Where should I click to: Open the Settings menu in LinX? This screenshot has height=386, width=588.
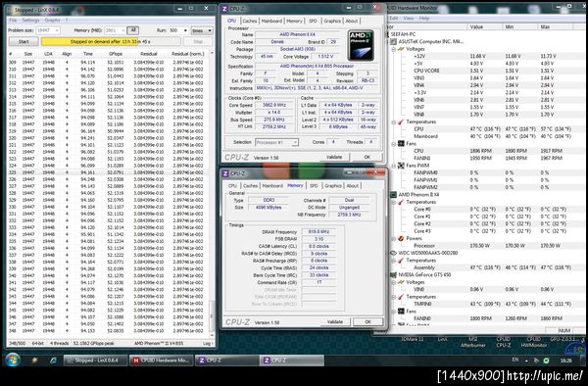pyautogui.click(x=30, y=20)
